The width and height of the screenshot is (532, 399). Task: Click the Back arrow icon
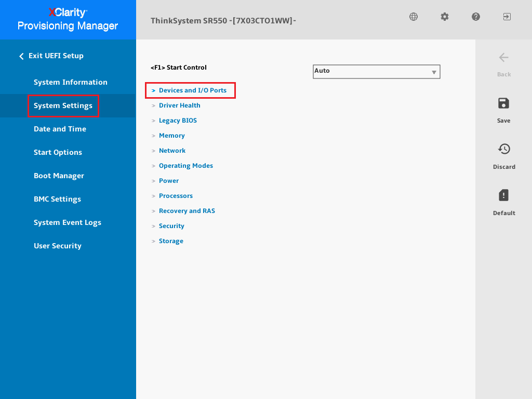(x=503, y=58)
